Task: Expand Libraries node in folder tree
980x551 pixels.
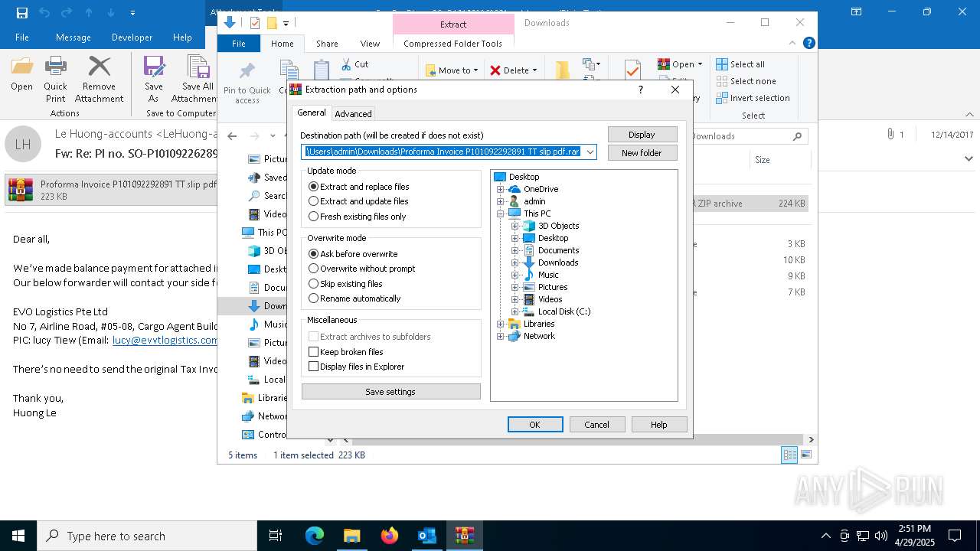Action: tap(501, 324)
